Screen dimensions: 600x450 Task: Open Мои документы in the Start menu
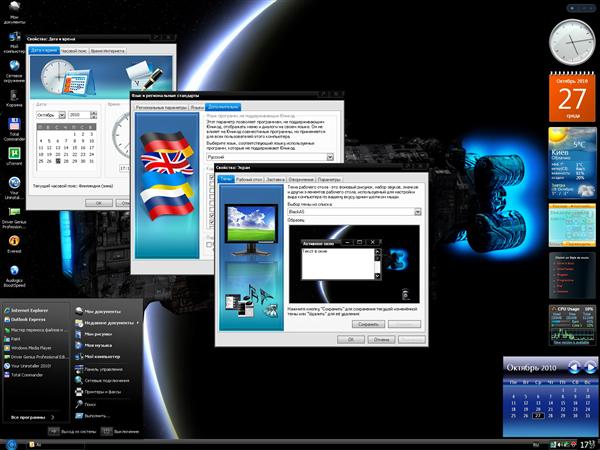98,311
